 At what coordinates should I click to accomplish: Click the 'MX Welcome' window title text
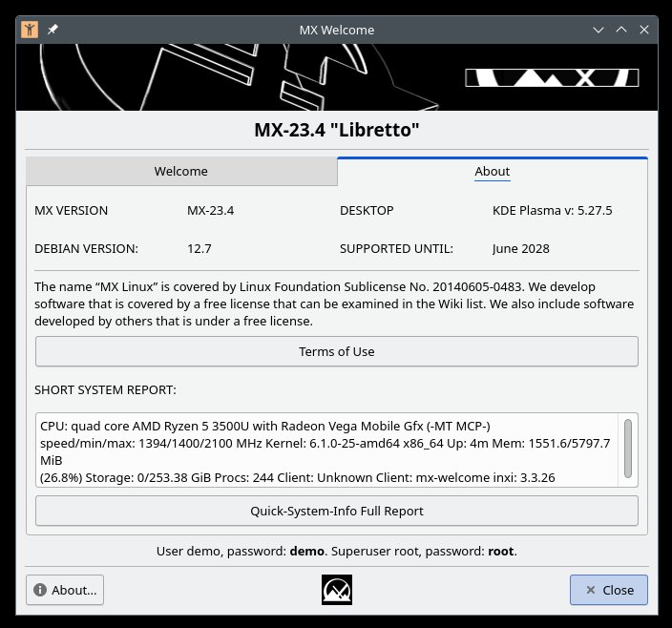(337, 30)
